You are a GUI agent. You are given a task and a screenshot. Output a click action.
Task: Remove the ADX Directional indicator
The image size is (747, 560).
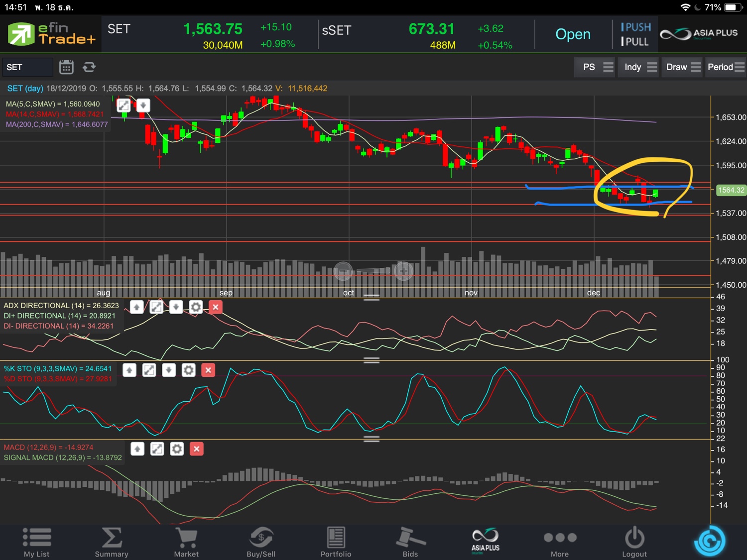coord(216,307)
